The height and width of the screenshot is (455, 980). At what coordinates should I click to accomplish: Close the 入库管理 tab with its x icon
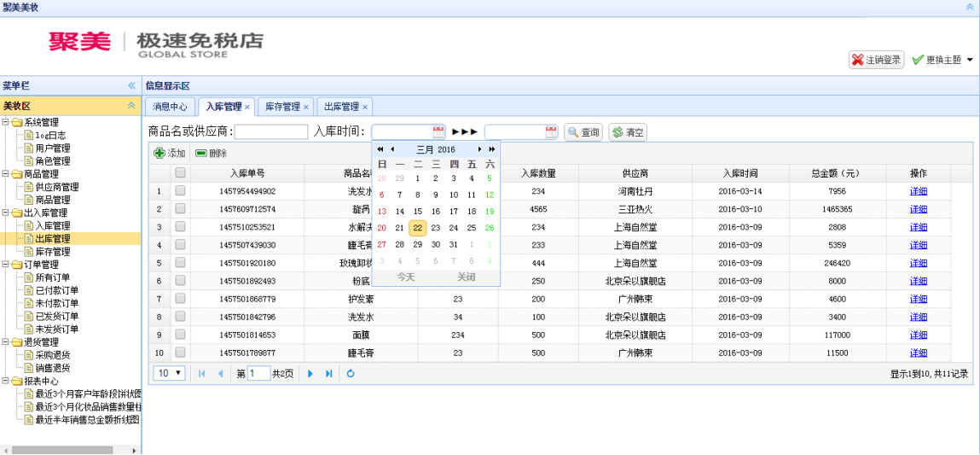click(247, 108)
